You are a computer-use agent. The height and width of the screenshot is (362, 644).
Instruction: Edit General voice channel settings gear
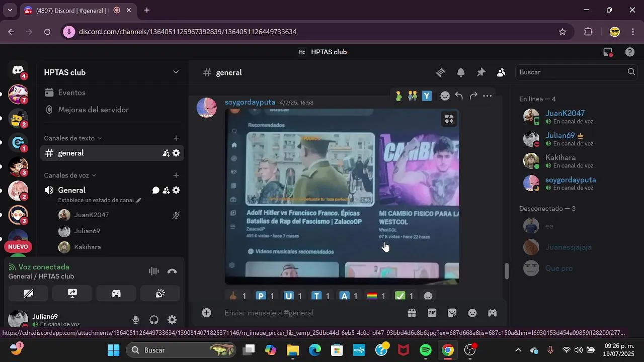click(176, 190)
